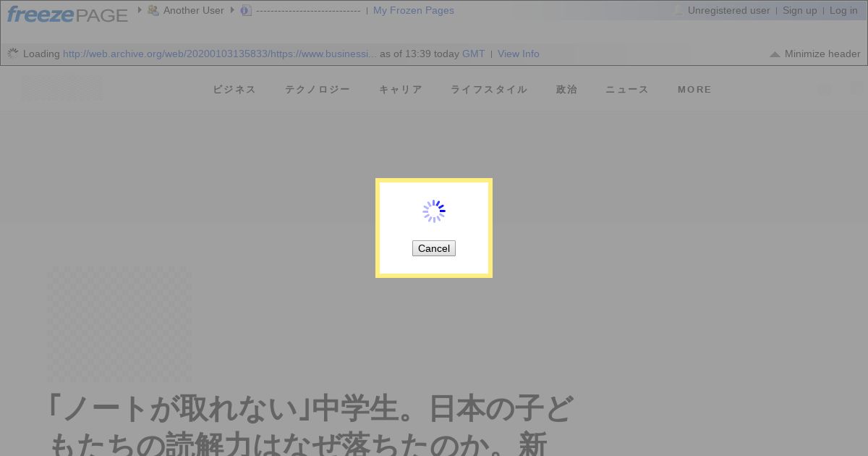868x456 pixels.
Task: Click the arrow before Another User
Action: pos(140,10)
